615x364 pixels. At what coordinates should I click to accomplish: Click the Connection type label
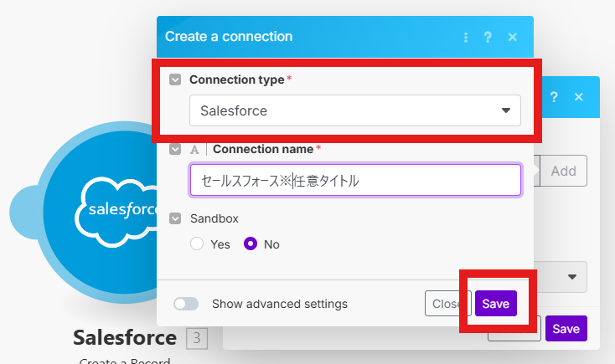237,79
